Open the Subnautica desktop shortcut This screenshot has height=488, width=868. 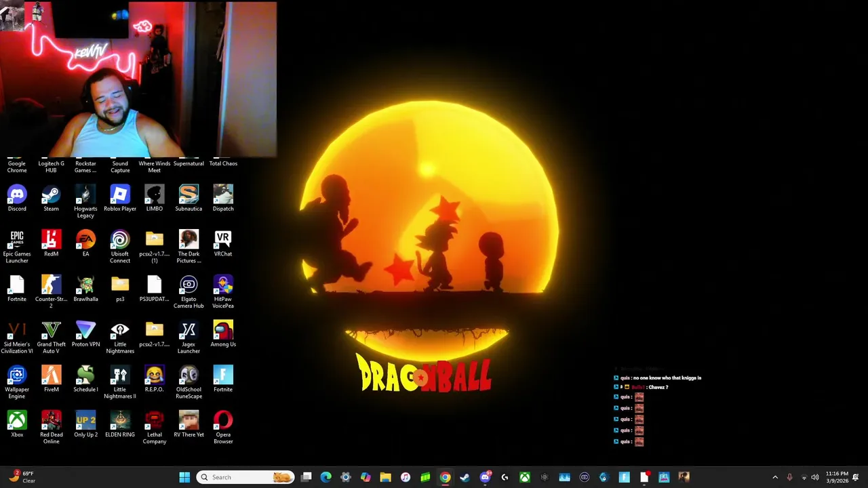[189, 199]
